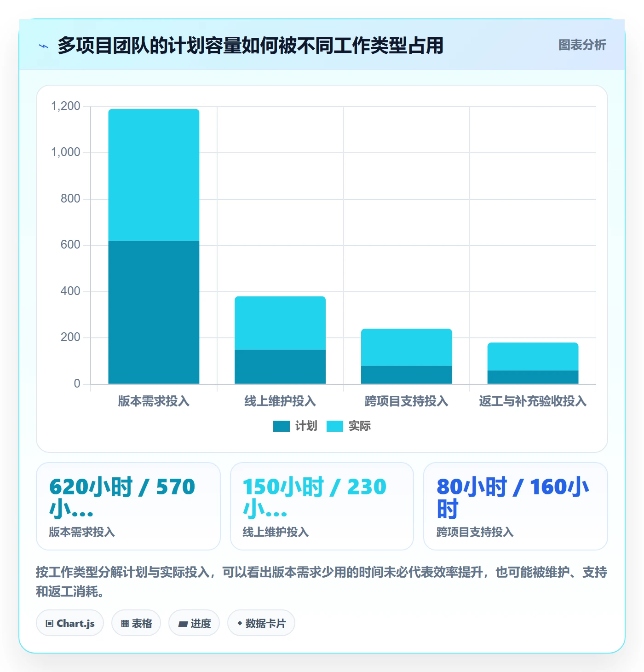Click the 计划 bar segment for 跨项目支持投入

tap(407, 375)
